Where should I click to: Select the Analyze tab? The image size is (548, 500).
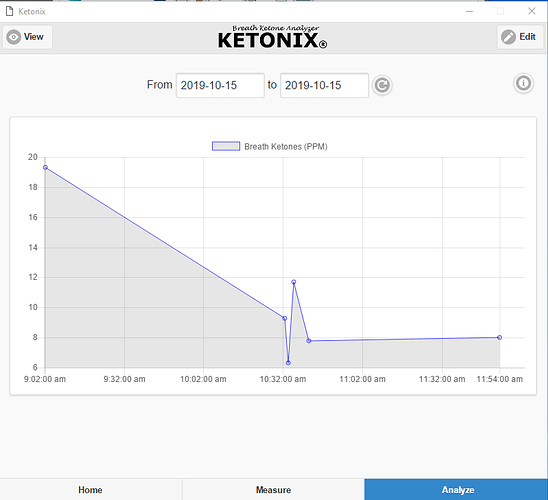point(456,490)
